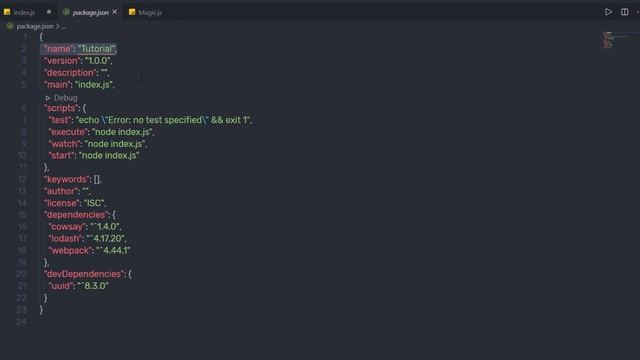Click the npm icon on the package.json tab
Image resolution: width=640 pixels, height=360 pixels.
(x=66, y=12)
